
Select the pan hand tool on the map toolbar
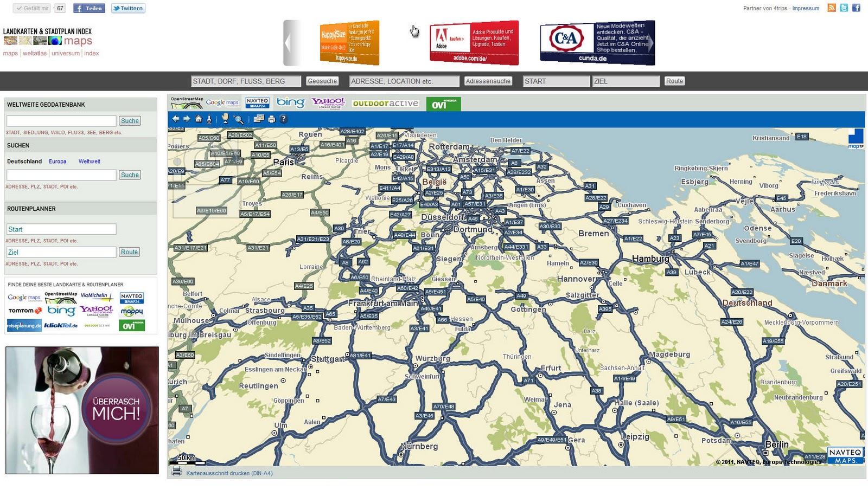coord(225,118)
